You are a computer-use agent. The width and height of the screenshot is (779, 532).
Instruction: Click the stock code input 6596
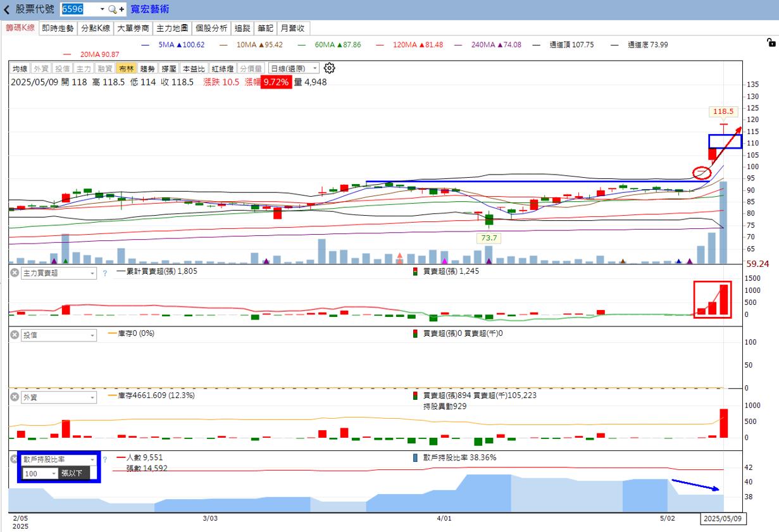83,9
